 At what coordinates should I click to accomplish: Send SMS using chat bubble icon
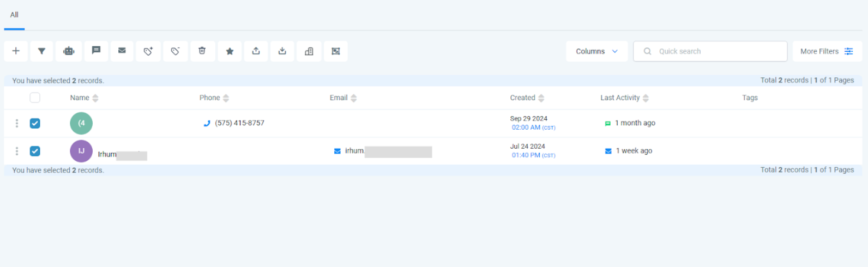96,51
